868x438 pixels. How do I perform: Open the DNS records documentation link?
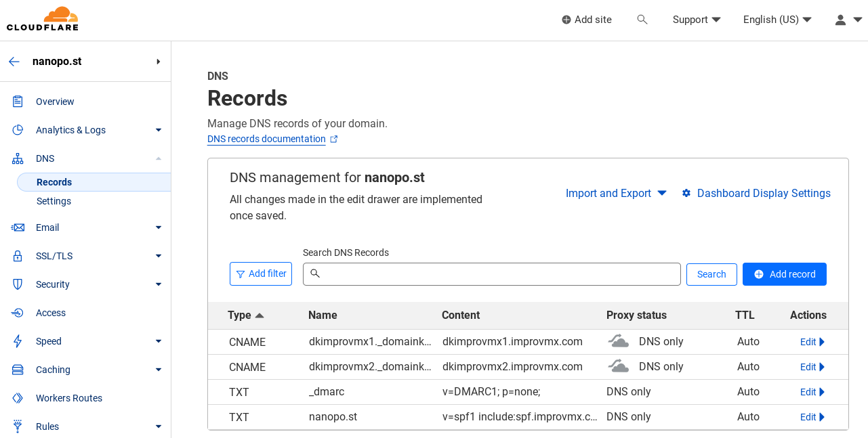click(266, 139)
